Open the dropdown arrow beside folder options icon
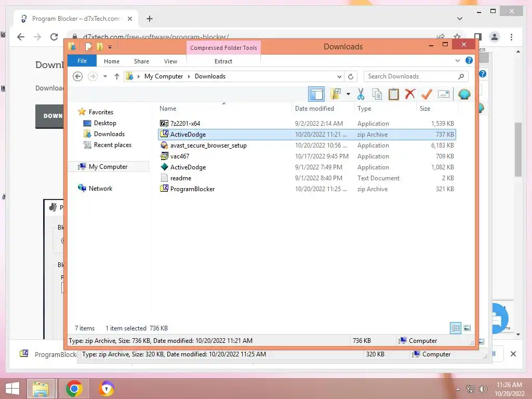 click(x=348, y=94)
